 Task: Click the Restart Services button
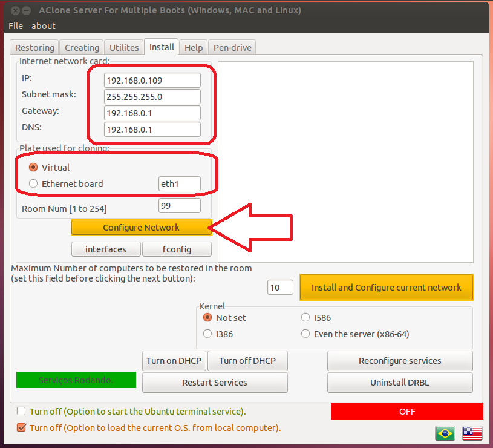(215, 383)
